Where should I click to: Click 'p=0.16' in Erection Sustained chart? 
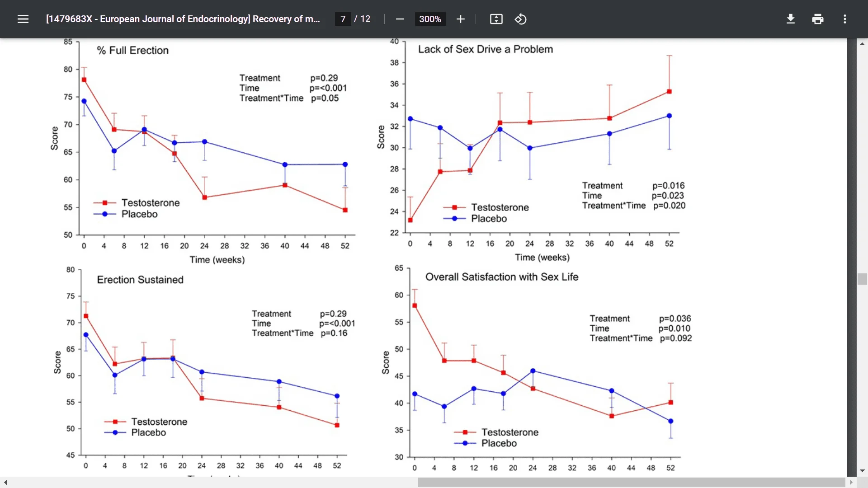(x=334, y=333)
